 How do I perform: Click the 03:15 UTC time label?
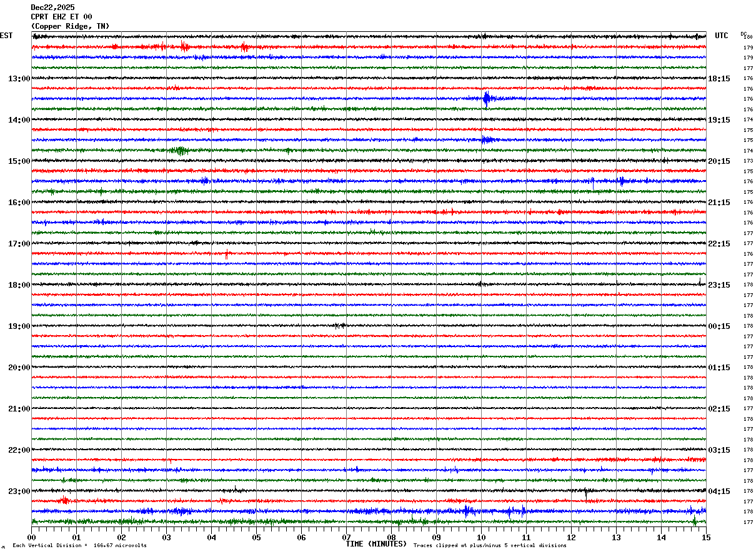pyautogui.click(x=719, y=450)
